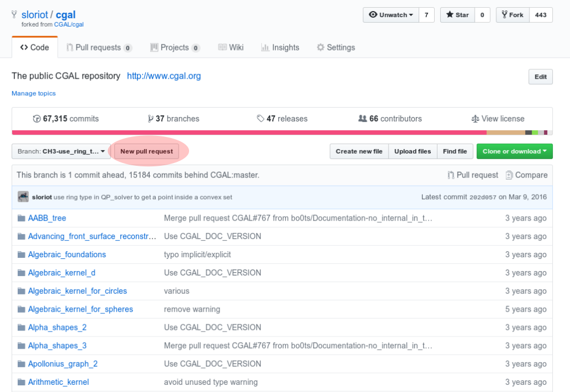The height and width of the screenshot is (392, 570).
Task: Click the language breakdown color bar
Action: point(282,133)
